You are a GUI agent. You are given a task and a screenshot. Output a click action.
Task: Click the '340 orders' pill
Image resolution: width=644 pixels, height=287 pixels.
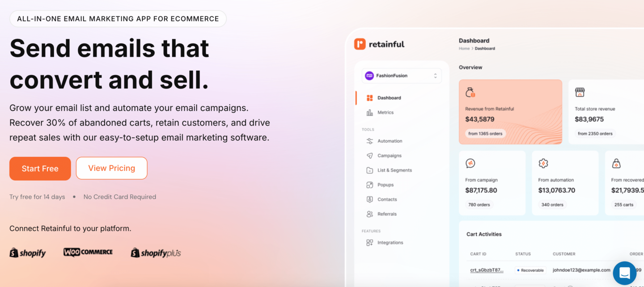[x=552, y=205]
